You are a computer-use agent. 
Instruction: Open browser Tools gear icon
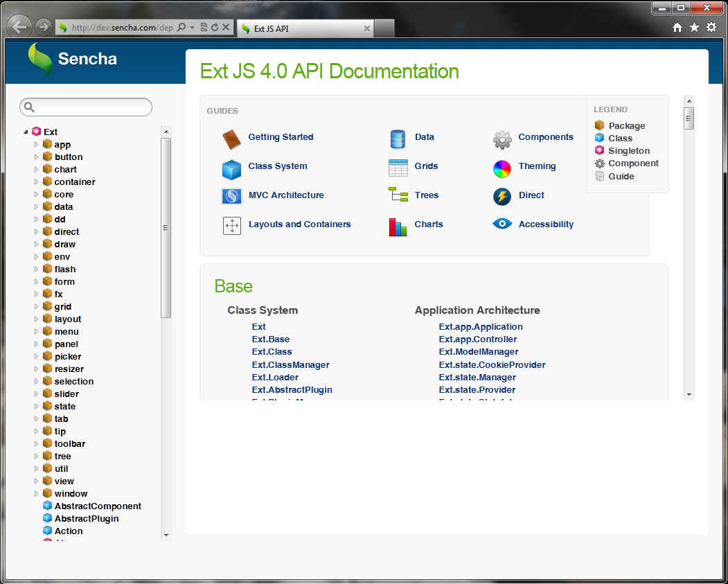pos(711,28)
